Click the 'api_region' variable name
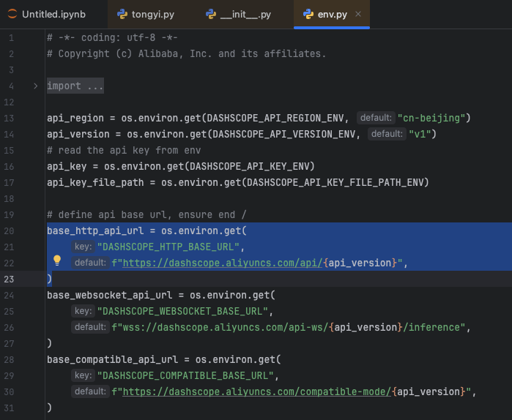The image size is (512, 420). (75, 118)
